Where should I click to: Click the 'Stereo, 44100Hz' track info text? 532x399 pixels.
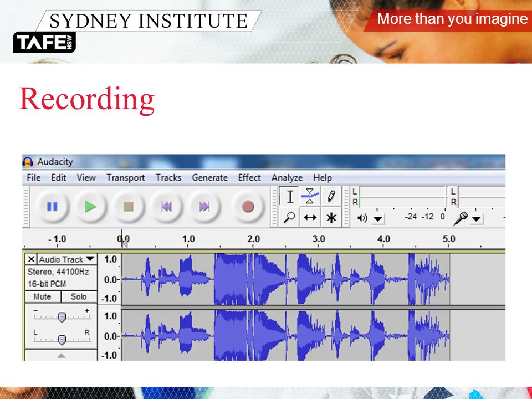point(58,272)
